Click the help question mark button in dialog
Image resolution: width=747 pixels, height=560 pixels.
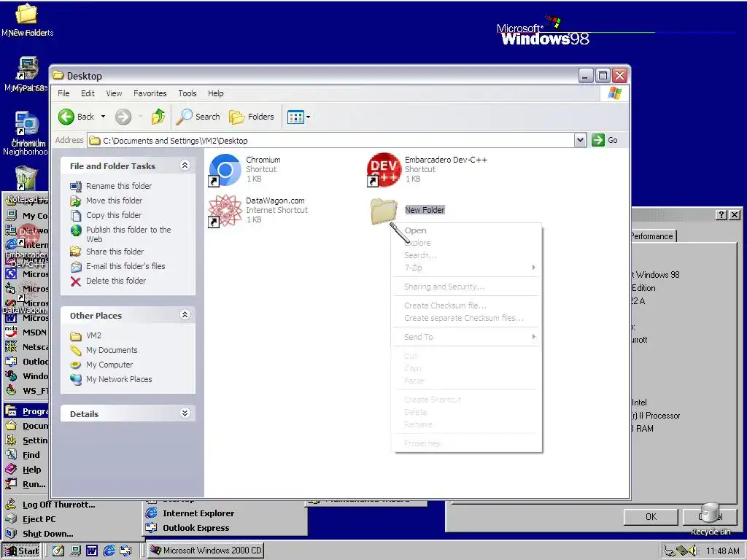721,215
